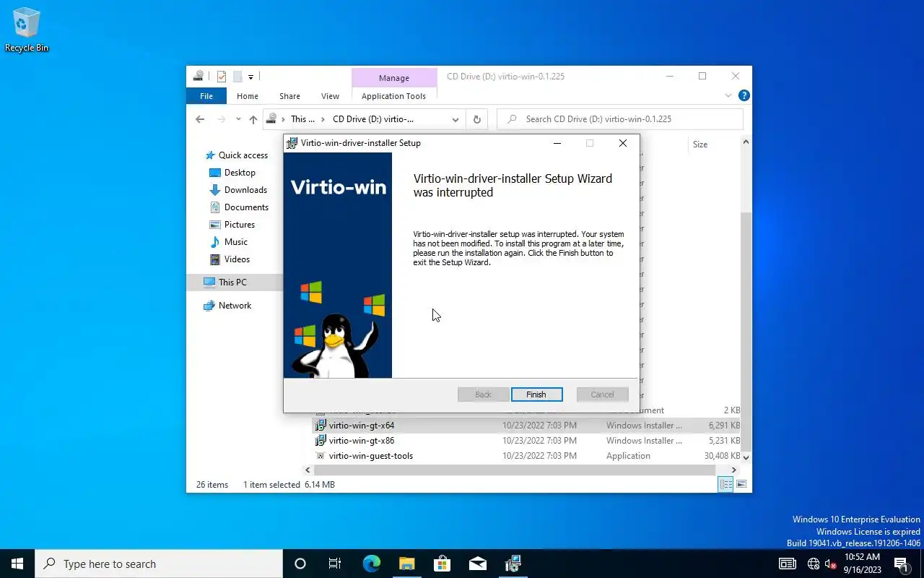Image resolution: width=924 pixels, height=578 pixels.
Task: Select This PC in navigation pane
Action: pyautogui.click(x=232, y=282)
